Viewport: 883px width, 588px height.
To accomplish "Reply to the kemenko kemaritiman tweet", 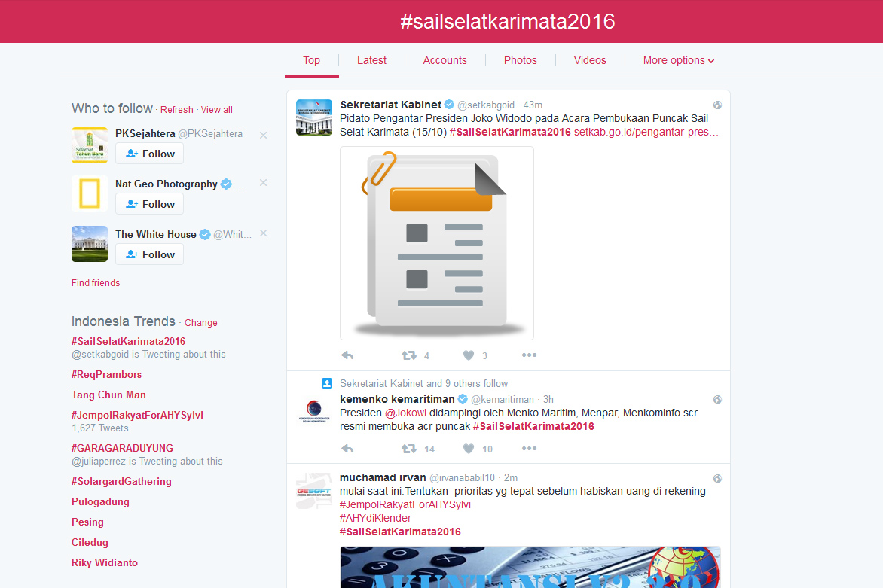I will pos(347,449).
